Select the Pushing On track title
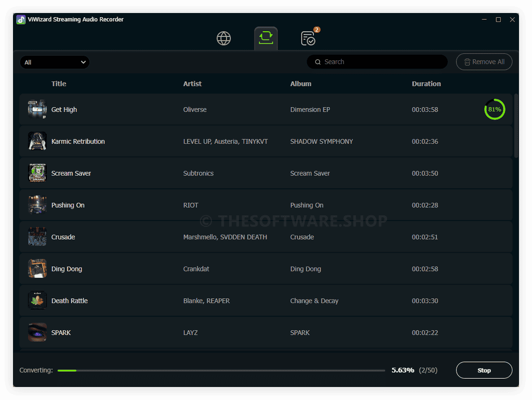Image resolution: width=532 pixels, height=400 pixels. point(68,205)
